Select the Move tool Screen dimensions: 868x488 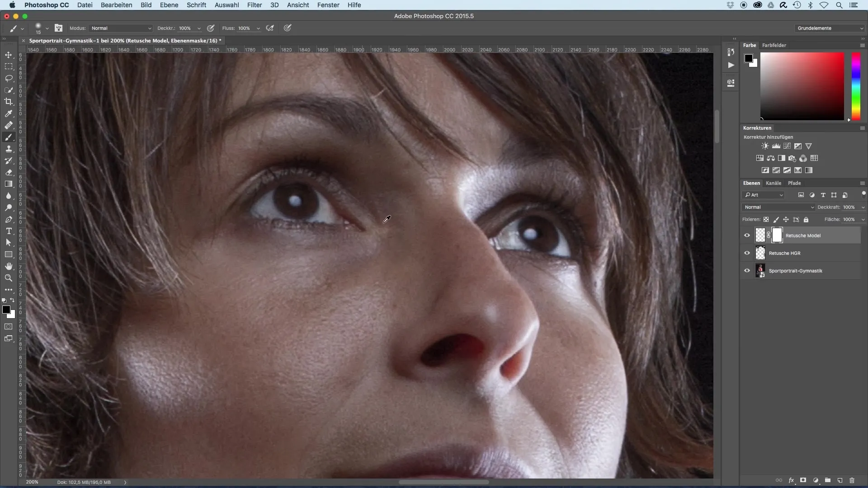click(9, 55)
